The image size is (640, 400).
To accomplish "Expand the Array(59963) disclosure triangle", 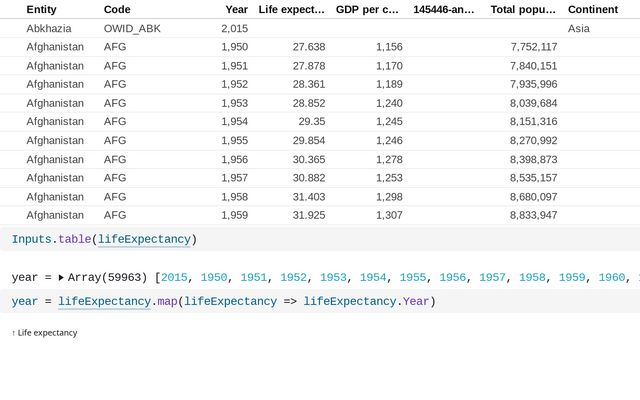I will [61, 277].
